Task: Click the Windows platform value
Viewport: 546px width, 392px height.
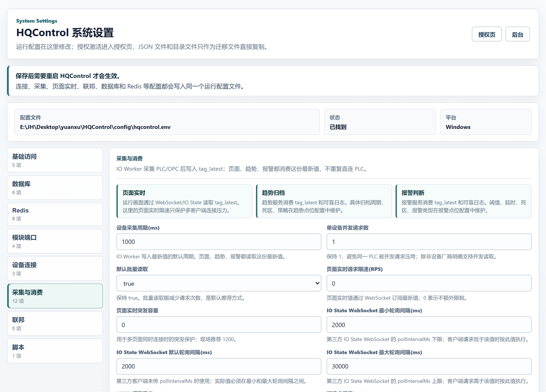Action: pos(458,127)
